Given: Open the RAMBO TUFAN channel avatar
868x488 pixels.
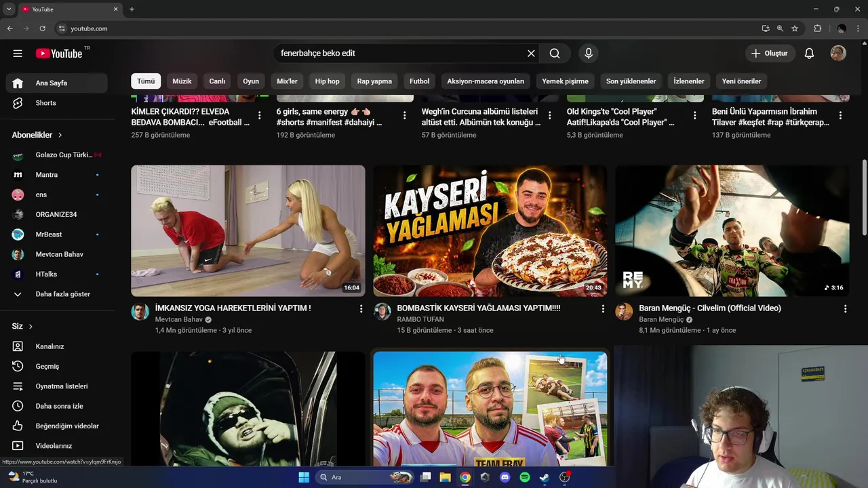Looking at the screenshot, I should click(x=382, y=312).
